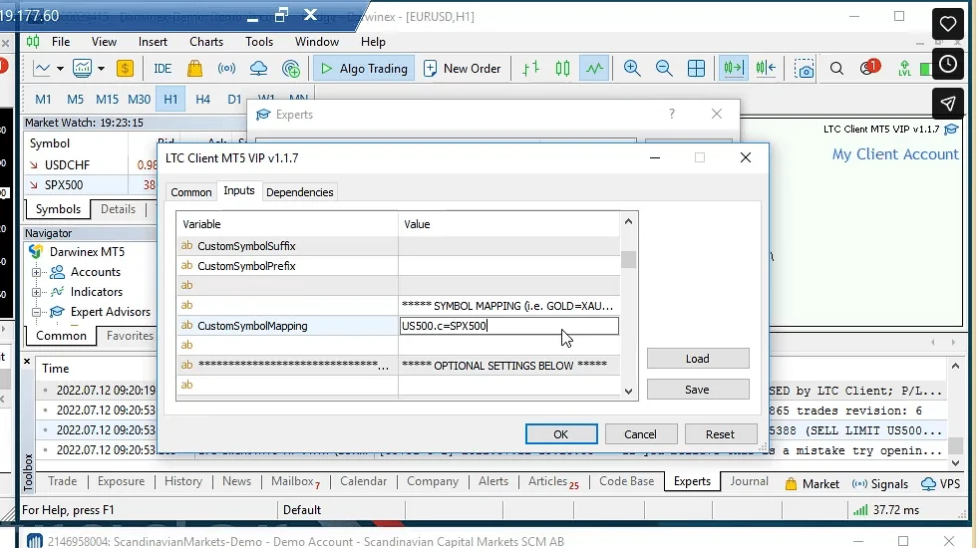Toggle chart shift icon
The width and height of the screenshot is (980, 548).
point(766,68)
